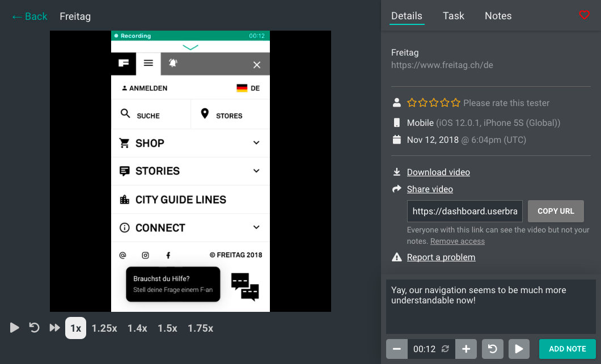Rate tester with the fifth star
The height and width of the screenshot is (364, 601).
tap(455, 103)
